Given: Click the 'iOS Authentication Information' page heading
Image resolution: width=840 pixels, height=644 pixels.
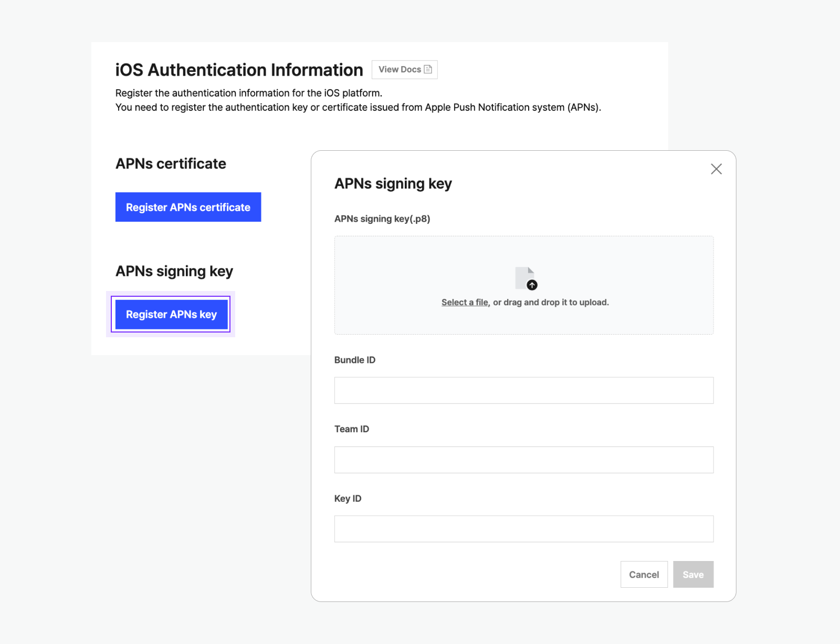Looking at the screenshot, I should click(239, 70).
